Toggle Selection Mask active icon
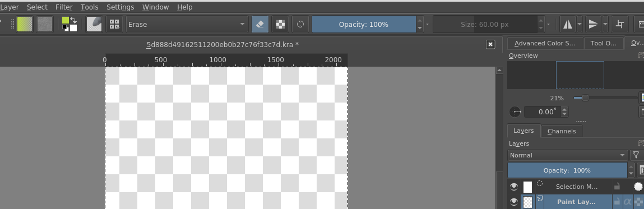Screen dimensions: 644x209 pyautogui.click(x=638, y=187)
